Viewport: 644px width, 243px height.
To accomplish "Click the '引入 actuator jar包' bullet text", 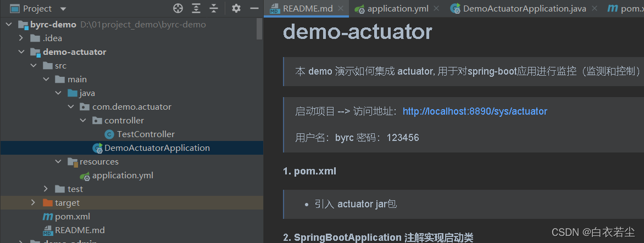I will 356,204.
